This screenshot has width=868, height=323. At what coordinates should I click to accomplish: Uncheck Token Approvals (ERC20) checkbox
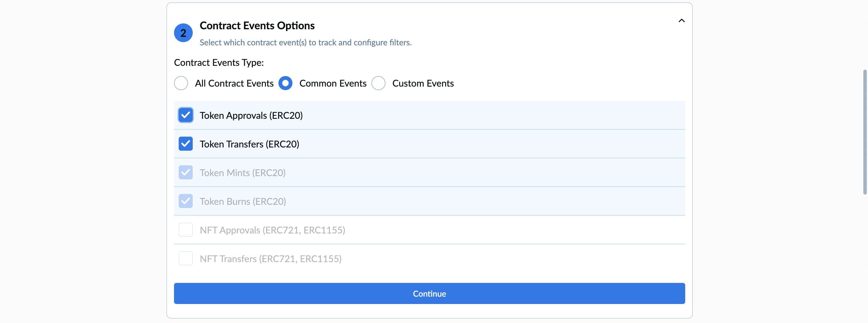pyautogui.click(x=186, y=115)
